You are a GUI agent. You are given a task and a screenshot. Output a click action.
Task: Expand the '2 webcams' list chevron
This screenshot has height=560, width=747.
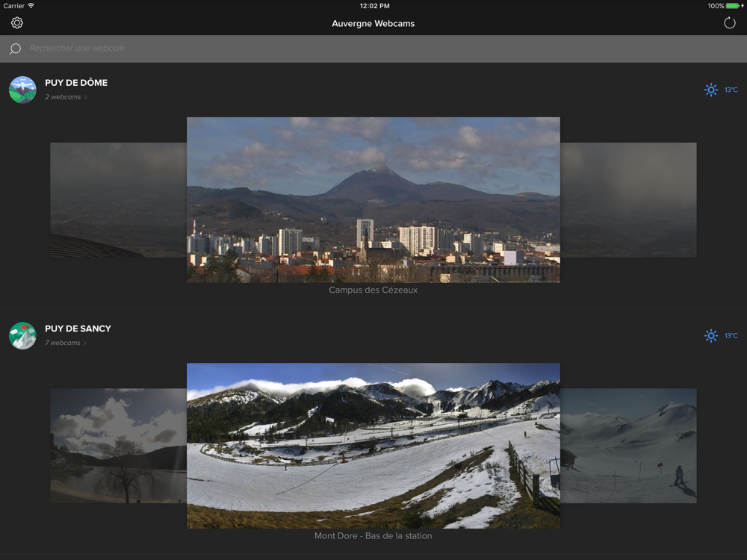pyautogui.click(x=85, y=98)
